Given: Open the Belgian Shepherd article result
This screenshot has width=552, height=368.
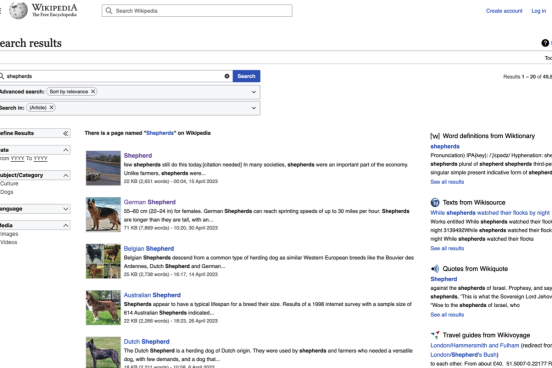Looking at the screenshot, I should click(x=149, y=249).
